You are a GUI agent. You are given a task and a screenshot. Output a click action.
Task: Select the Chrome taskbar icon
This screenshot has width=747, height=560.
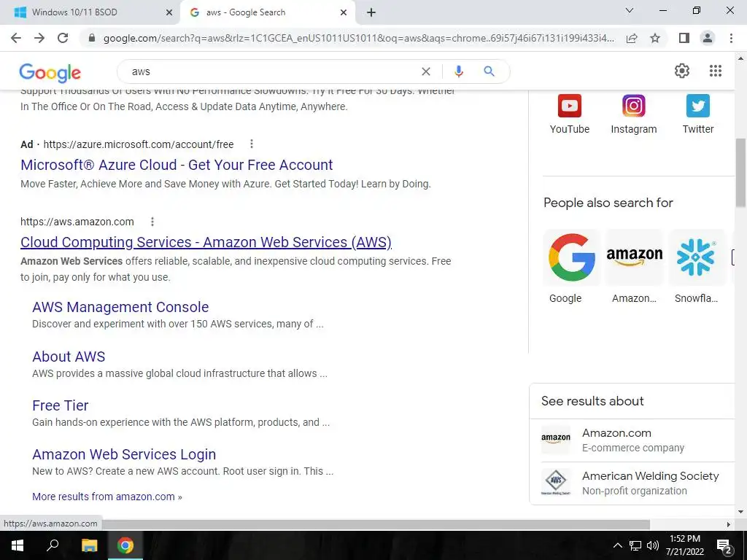[125, 545]
